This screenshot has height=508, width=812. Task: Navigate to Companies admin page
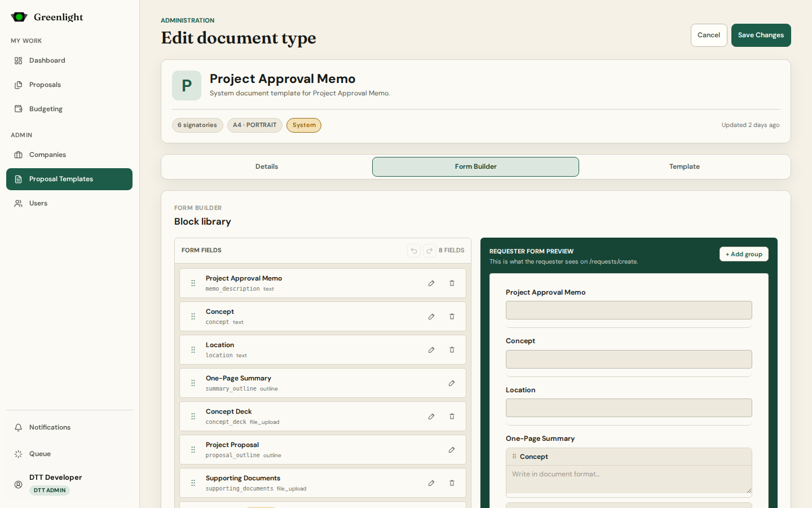[69, 155]
